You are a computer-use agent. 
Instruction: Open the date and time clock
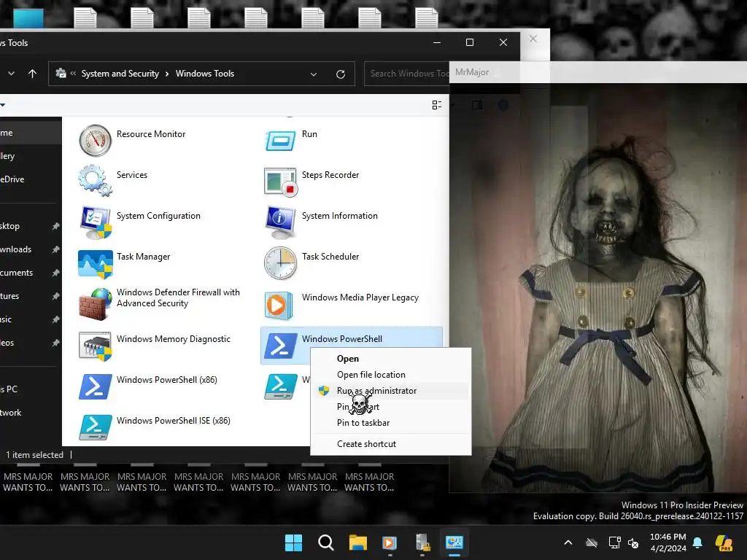(x=668, y=542)
